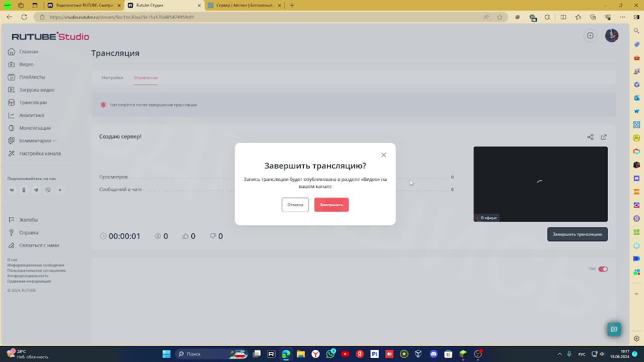Show hidden tray icons chevron
The image size is (644, 362).
pos(559,354)
